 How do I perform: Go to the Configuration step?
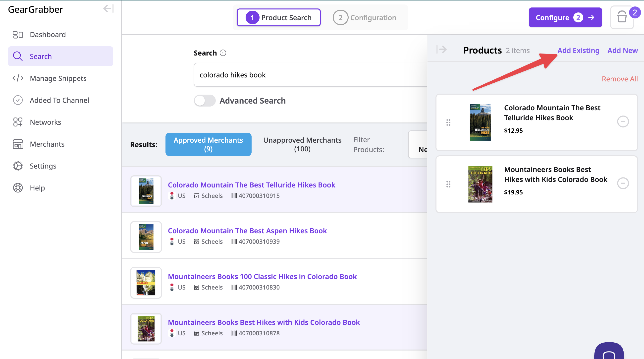(365, 17)
